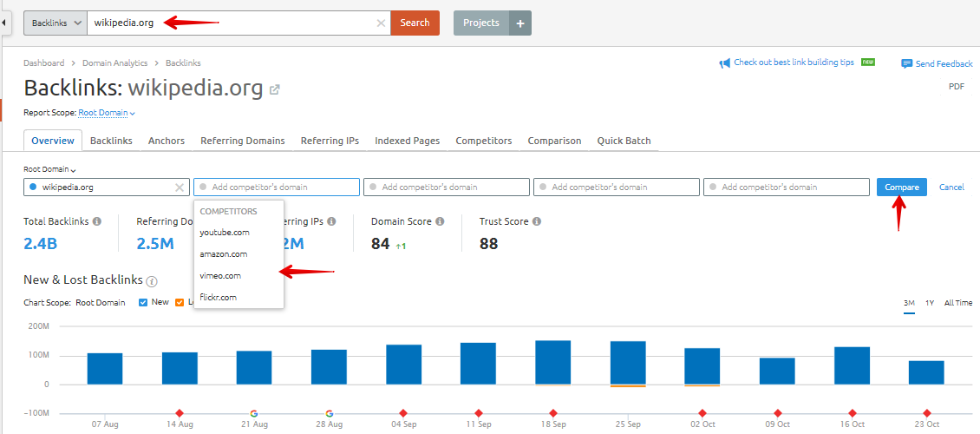Collapse the left sidebar arrow
Screen dimensions: 980x434
(x=4, y=23)
